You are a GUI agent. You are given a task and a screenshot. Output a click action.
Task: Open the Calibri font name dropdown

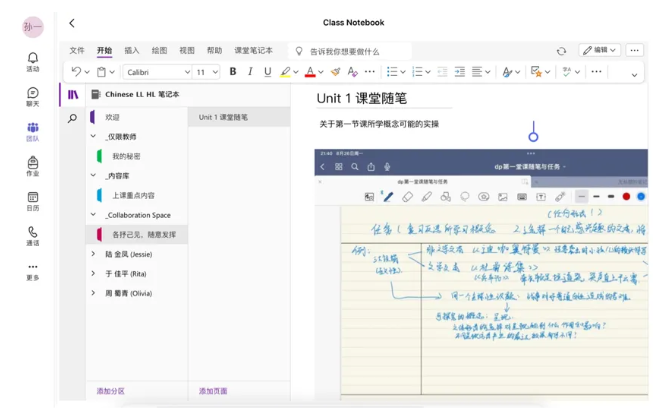tap(157, 72)
